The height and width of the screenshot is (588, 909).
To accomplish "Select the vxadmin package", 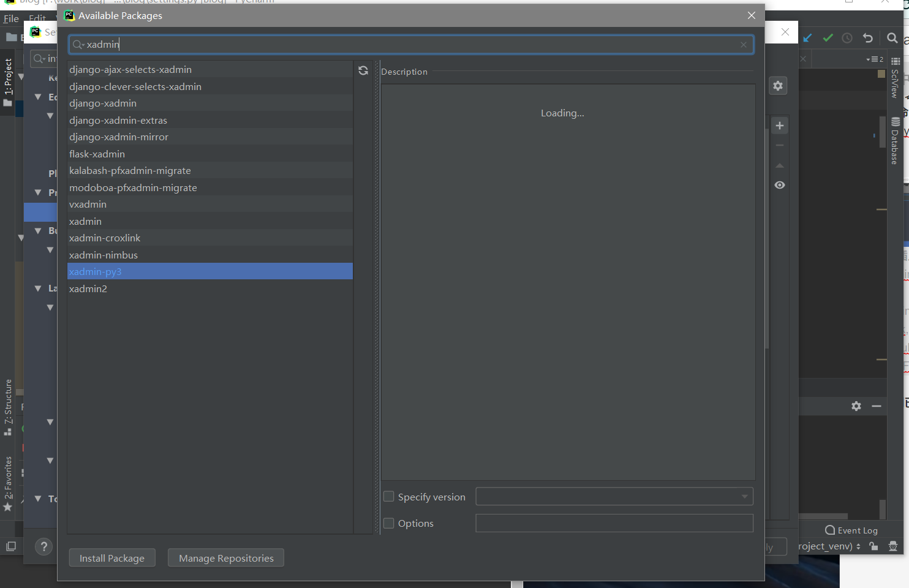I will coord(210,205).
